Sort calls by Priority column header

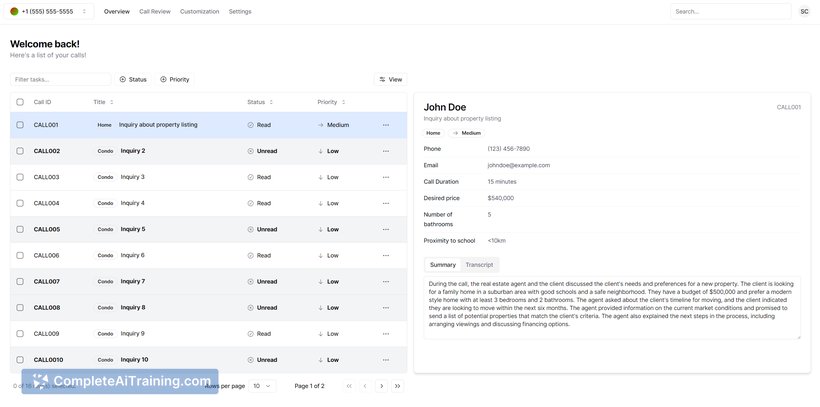click(x=331, y=102)
